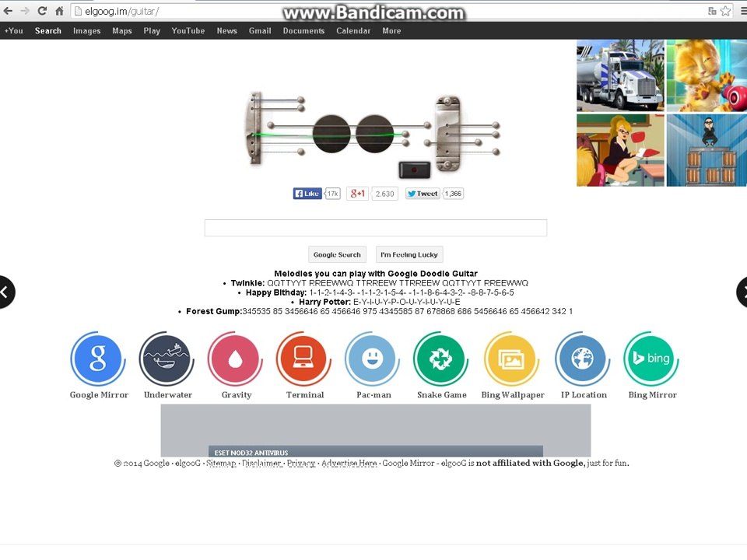
Task: Open Gmail in the top bar
Action: point(260,30)
